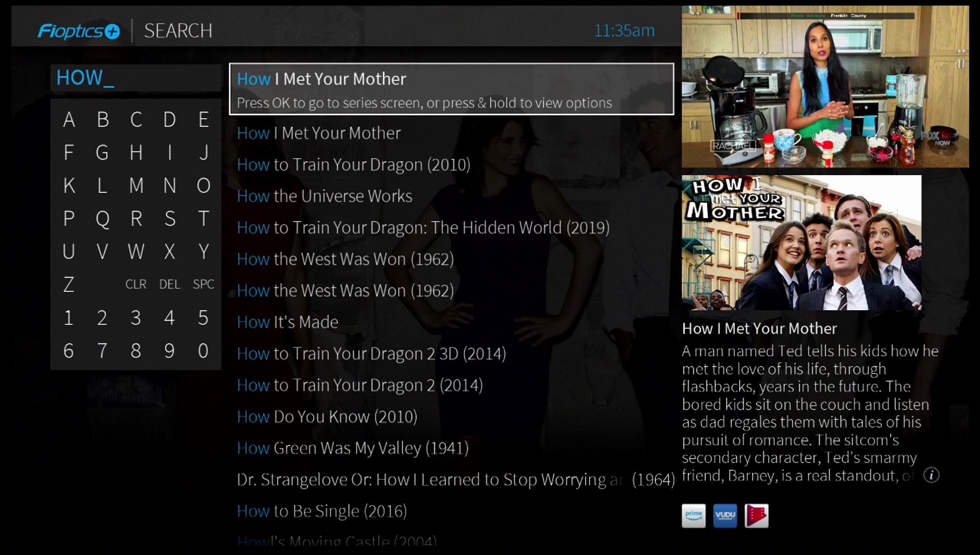Select letter P on the on-screen keyboard
Viewport: 980px width, 555px height.
[69, 219]
